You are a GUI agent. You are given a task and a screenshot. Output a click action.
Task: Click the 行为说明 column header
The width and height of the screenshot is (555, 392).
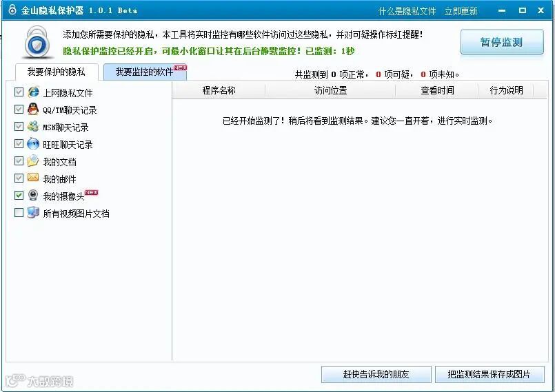(506, 90)
